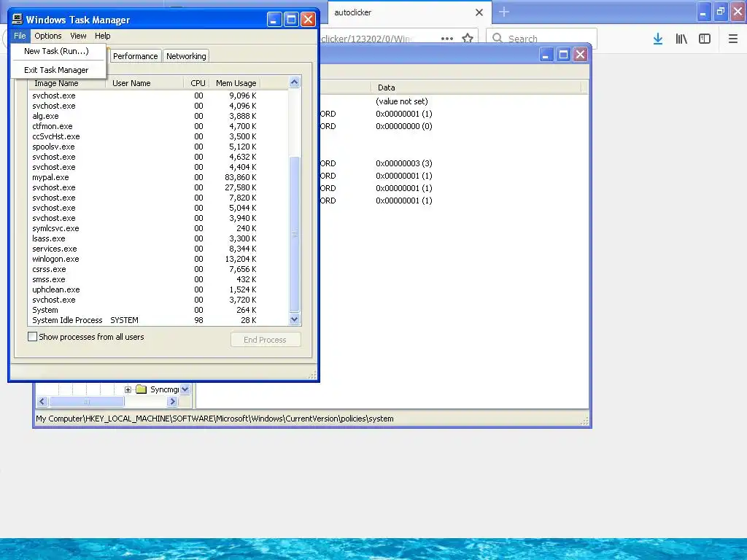Viewport: 747px width, 560px height.
Task: Click the Syncmgr folder icon
Action: click(x=141, y=389)
